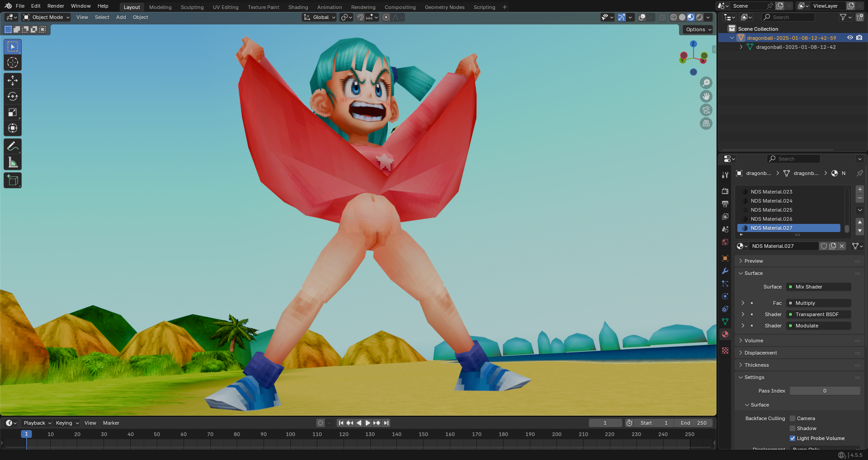Image resolution: width=868 pixels, height=460 pixels.
Task: Hide the dragonball object with its eye icon
Action: pyautogui.click(x=850, y=38)
